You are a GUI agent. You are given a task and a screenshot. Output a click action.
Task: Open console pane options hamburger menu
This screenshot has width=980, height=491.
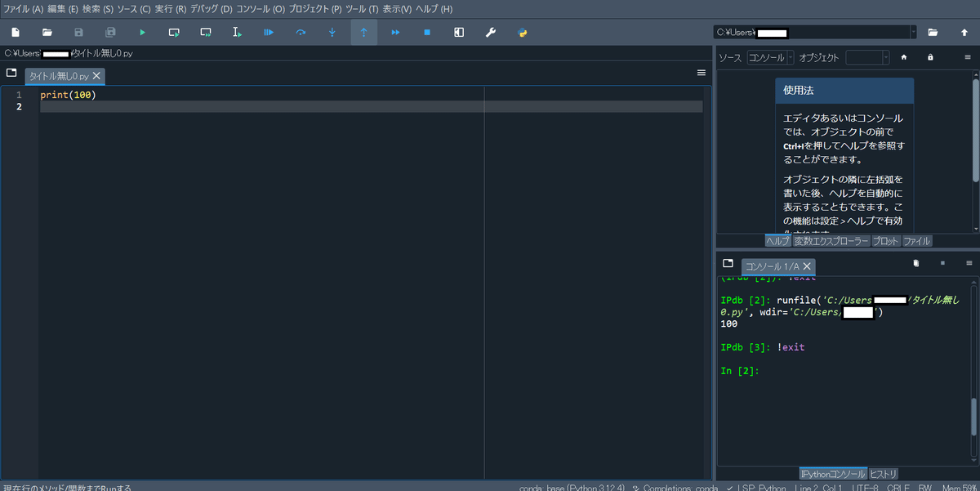click(x=969, y=263)
